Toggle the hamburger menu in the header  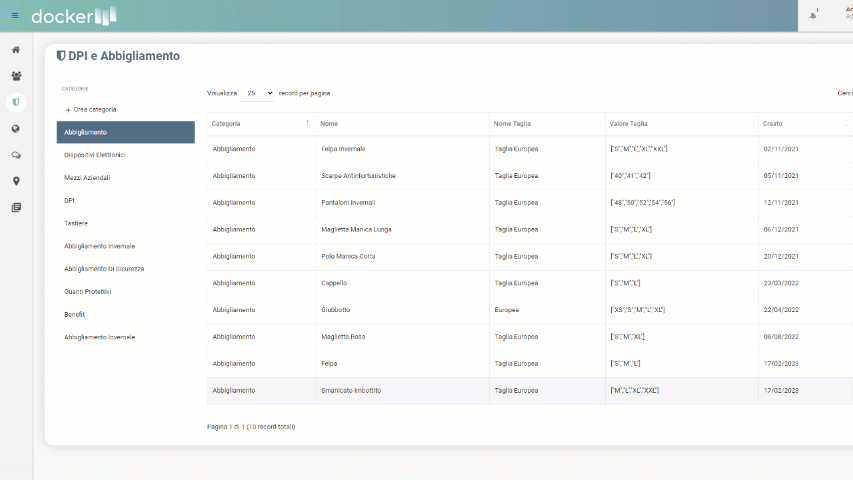pyautogui.click(x=15, y=16)
